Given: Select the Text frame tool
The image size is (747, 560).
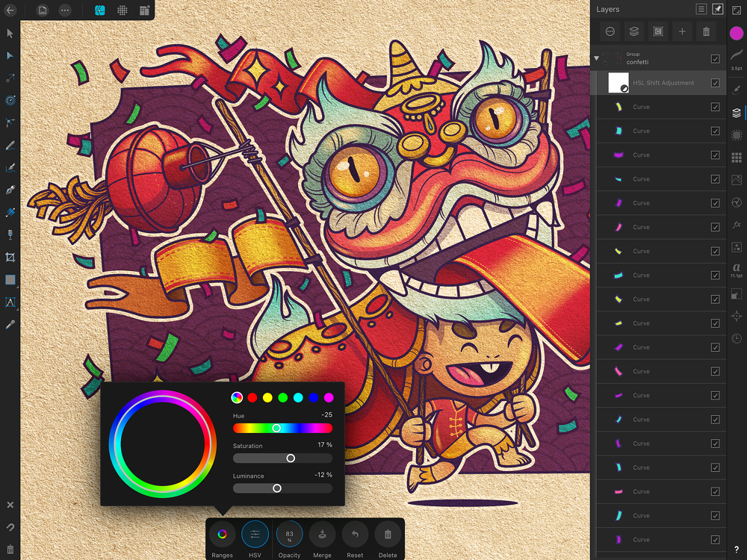Looking at the screenshot, I should [x=10, y=302].
